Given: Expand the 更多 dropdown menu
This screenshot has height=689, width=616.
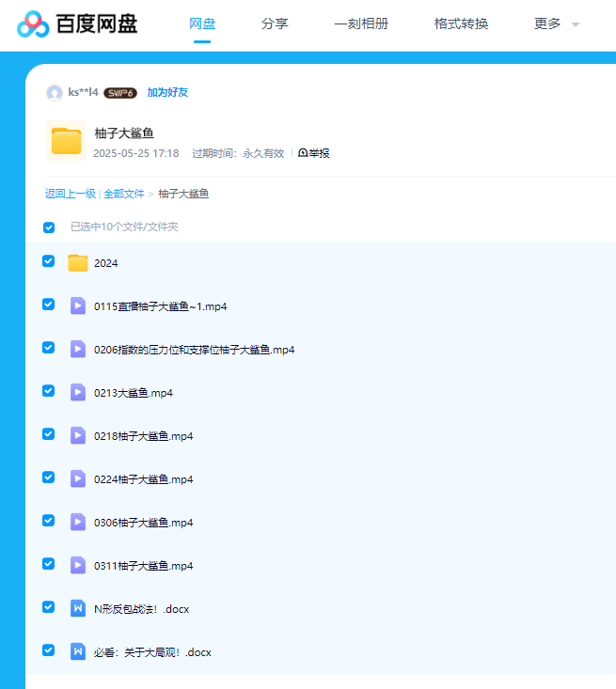Looking at the screenshot, I should [557, 24].
